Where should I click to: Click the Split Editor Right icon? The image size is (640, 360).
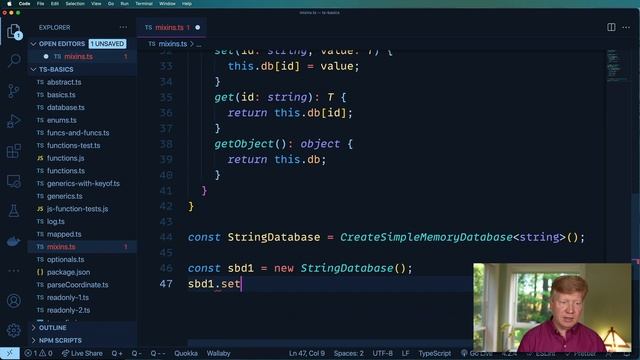click(x=611, y=27)
